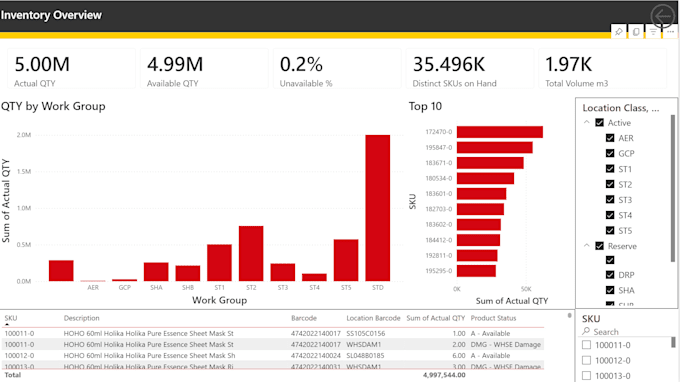Click the 1.97K Total Volume card
Image resolution: width=680 pixels, height=382 pixels.
[x=602, y=69]
